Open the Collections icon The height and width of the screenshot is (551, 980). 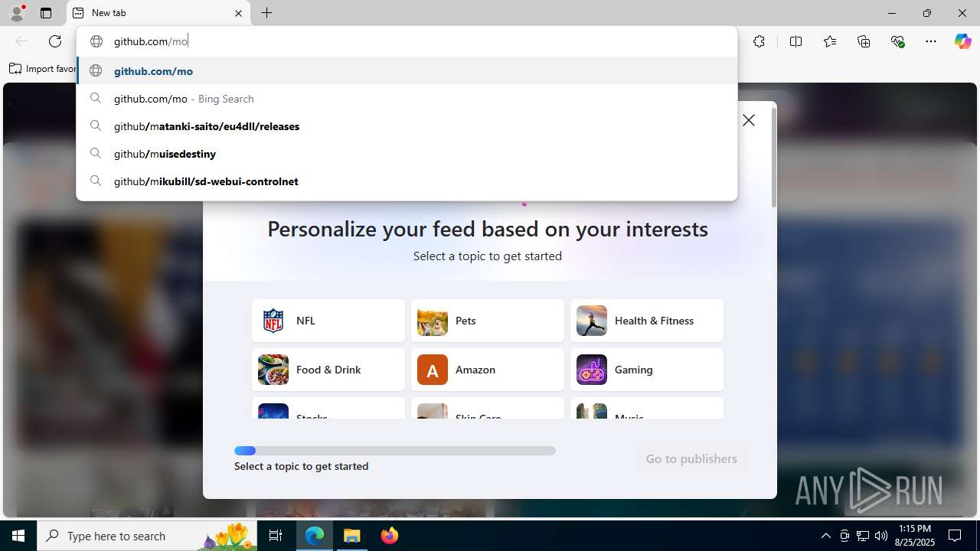(x=864, y=41)
